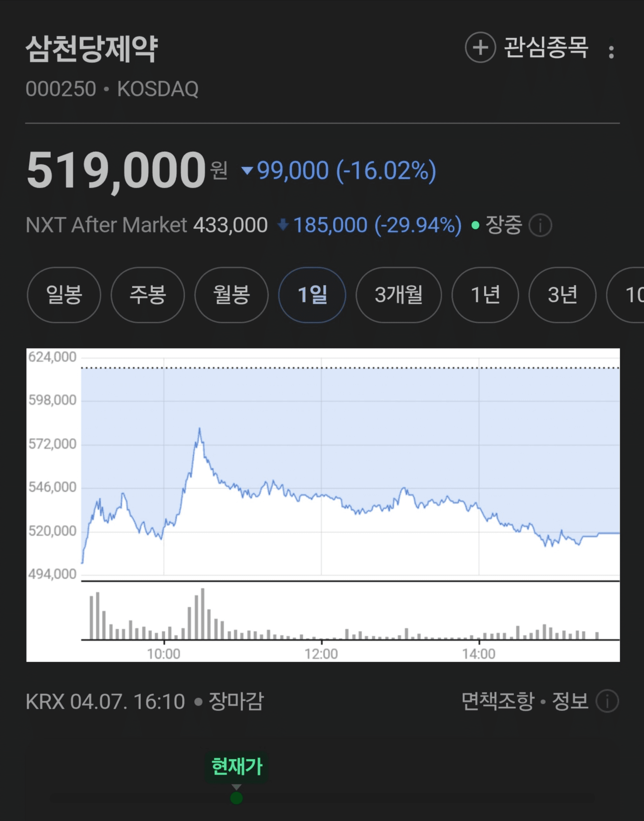
Task: Click the 관심종목 label text
Action: 546,47
